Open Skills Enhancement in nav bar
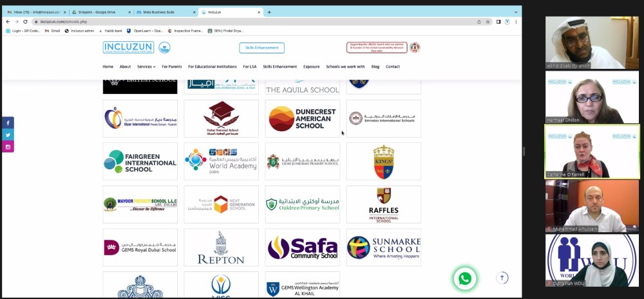The image size is (644, 299). [x=280, y=66]
